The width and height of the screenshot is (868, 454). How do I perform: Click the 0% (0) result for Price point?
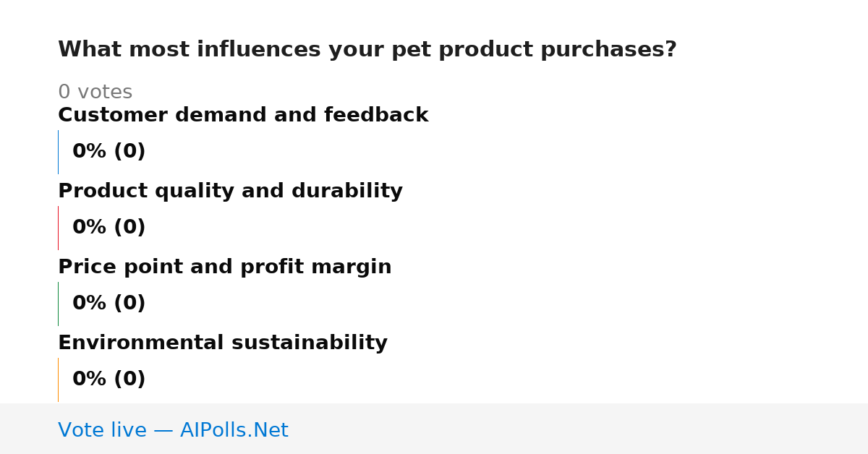pyautogui.click(x=109, y=303)
